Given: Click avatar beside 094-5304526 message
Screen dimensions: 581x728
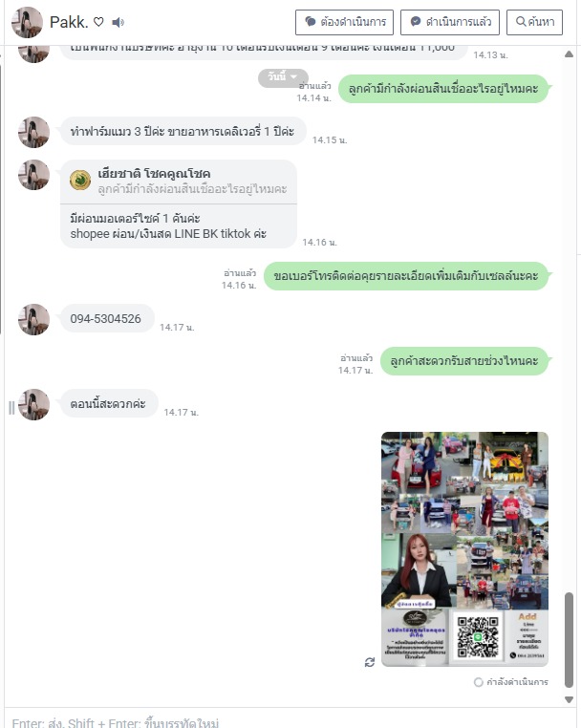Looking at the screenshot, I should click(33, 319).
